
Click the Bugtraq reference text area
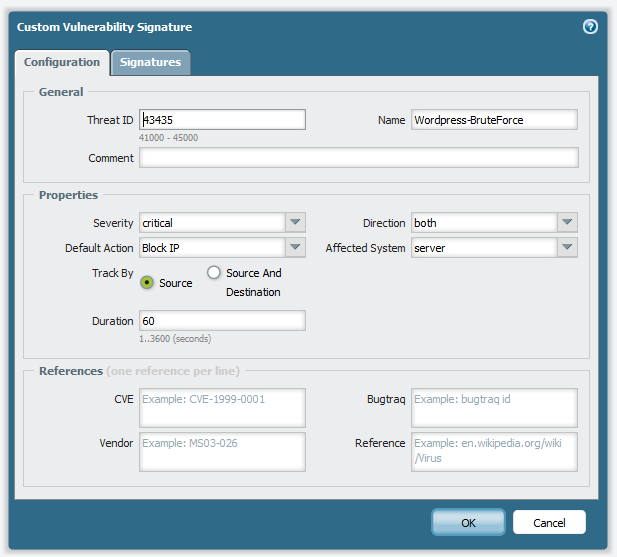[494, 408]
